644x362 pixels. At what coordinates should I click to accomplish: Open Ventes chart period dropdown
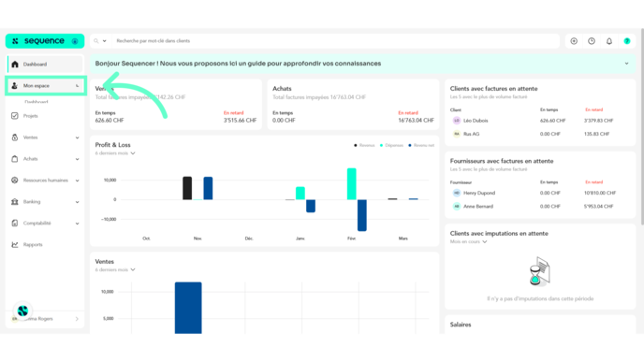115,269
